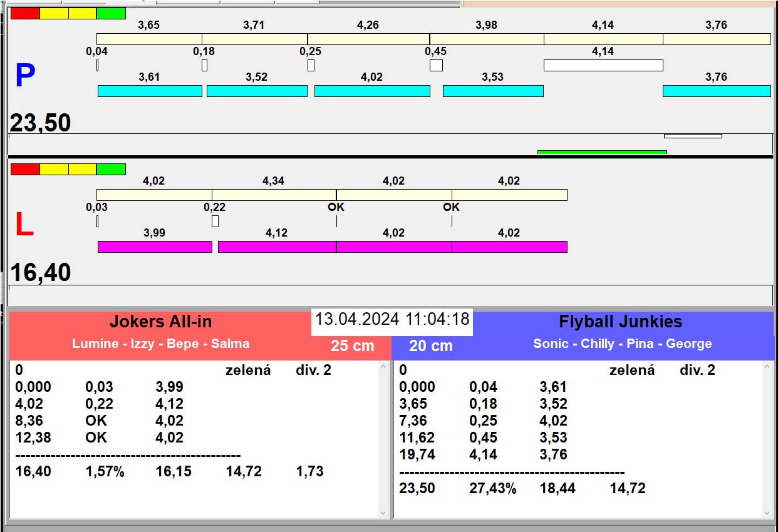Viewport: 778px width, 532px height.
Task: Click the down arrow on the Jokers results scrollbar
Action: click(x=384, y=513)
